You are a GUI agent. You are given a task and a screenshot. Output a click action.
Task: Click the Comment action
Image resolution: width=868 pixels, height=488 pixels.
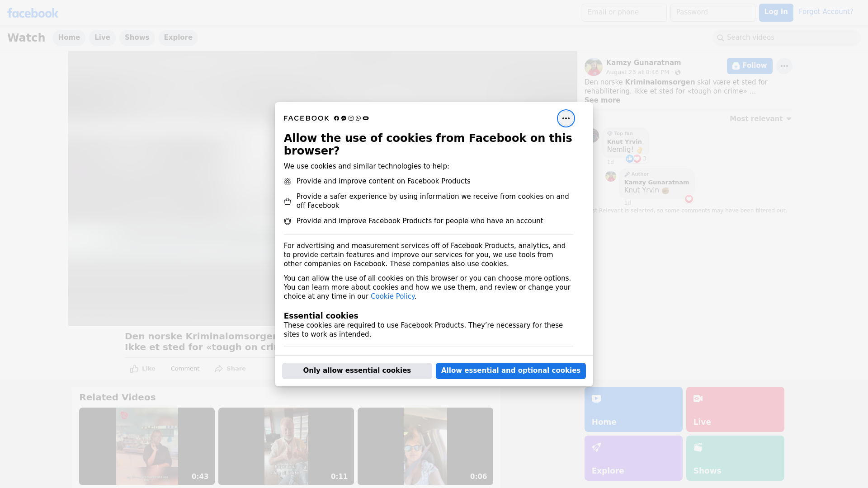[x=185, y=369]
